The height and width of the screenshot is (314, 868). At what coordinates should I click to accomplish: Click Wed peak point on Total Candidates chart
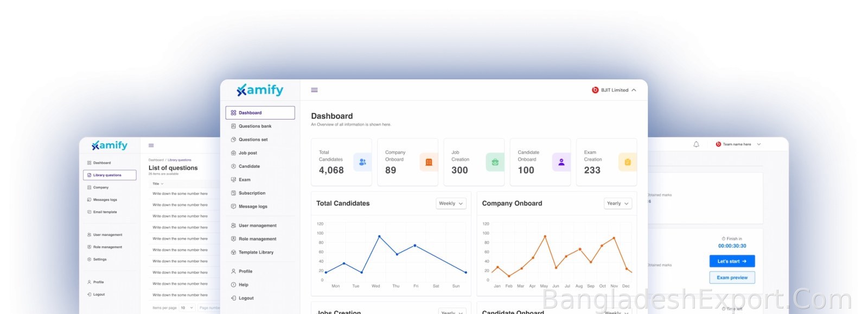[x=379, y=236]
